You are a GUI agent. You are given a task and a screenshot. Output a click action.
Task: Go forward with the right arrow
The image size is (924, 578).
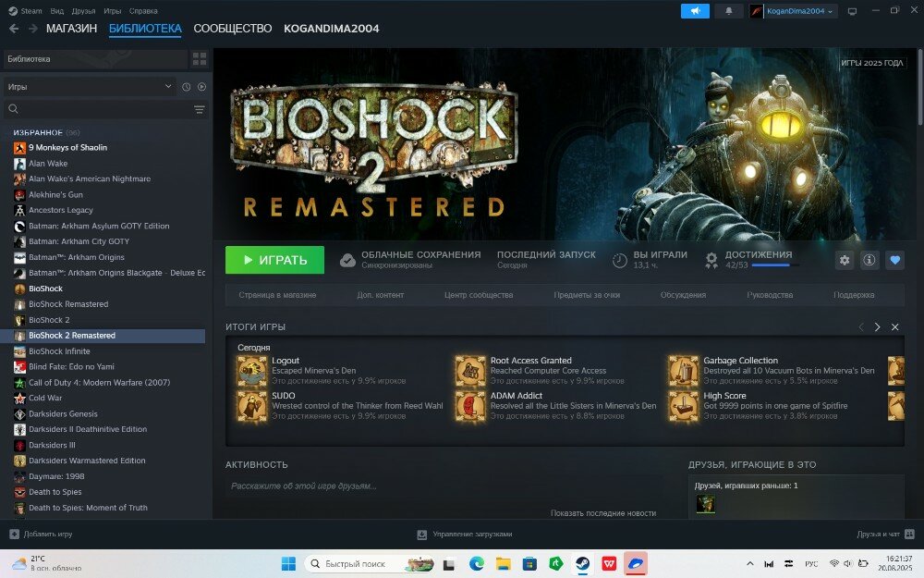[x=33, y=29]
